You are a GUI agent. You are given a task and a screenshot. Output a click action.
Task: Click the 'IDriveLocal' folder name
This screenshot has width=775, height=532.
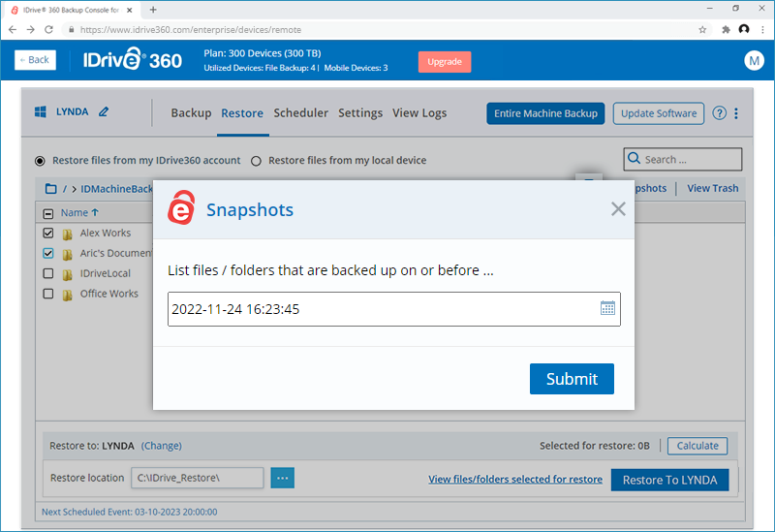pyautogui.click(x=106, y=273)
